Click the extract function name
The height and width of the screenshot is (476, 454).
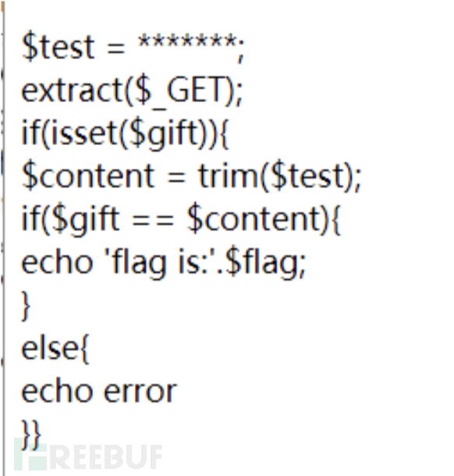pyautogui.click(x=73, y=91)
